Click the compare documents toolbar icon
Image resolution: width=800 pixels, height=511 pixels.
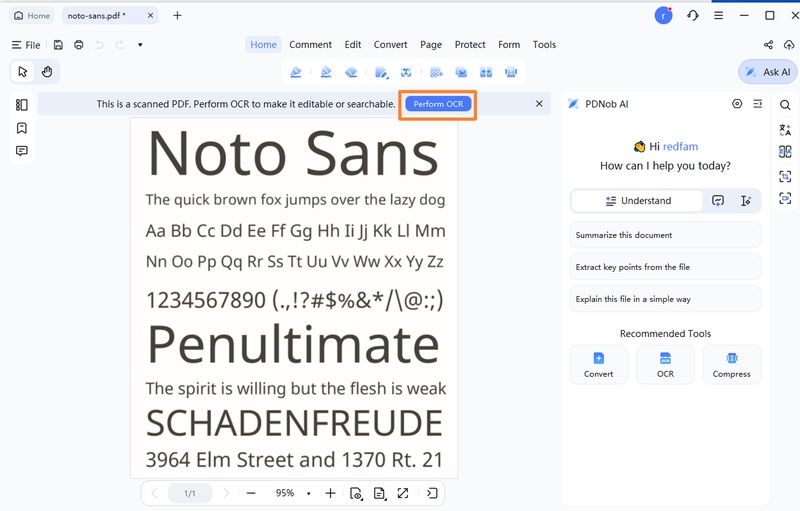486,72
